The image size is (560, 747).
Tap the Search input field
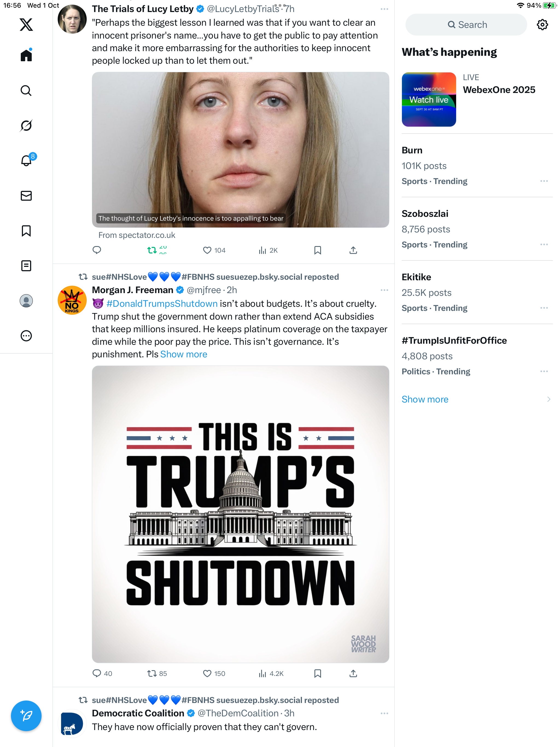pyautogui.click(x=466, y=25)
